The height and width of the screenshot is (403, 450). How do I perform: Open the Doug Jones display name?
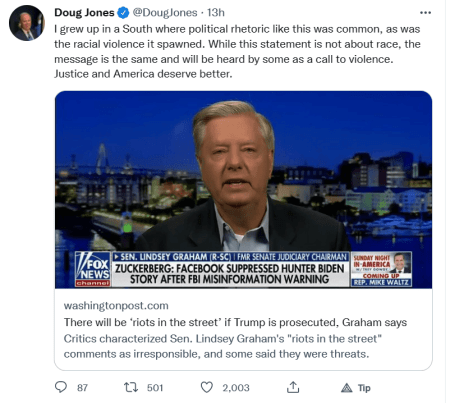(84, 13)
